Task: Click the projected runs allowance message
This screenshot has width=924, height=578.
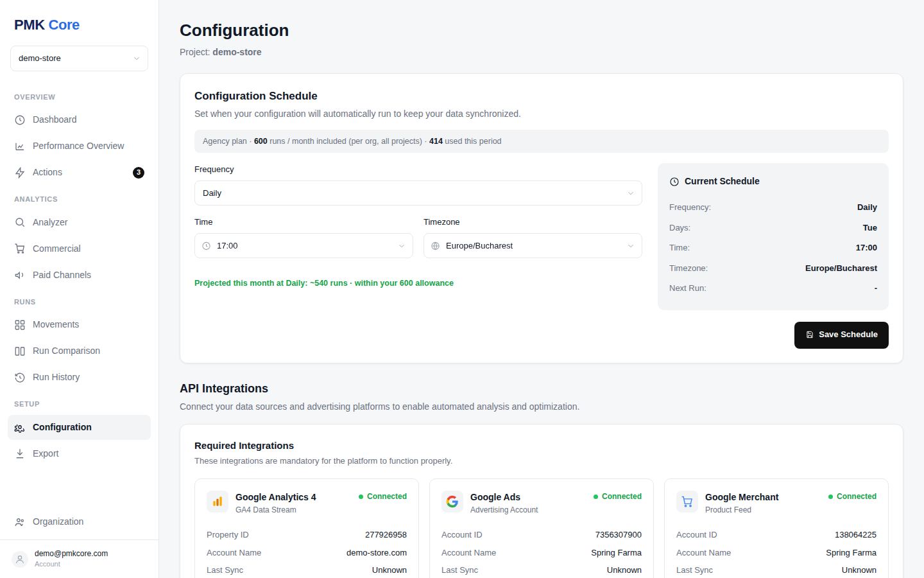Action: (x=324, y=283)
